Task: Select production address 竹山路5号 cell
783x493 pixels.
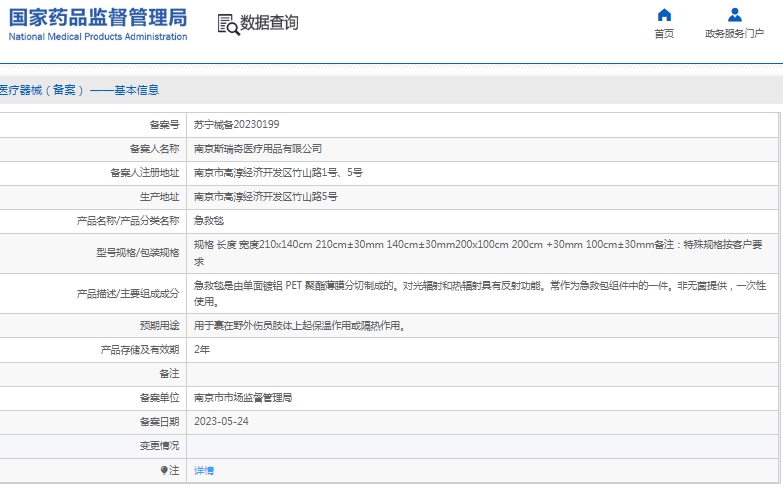Action: [483, 197]
